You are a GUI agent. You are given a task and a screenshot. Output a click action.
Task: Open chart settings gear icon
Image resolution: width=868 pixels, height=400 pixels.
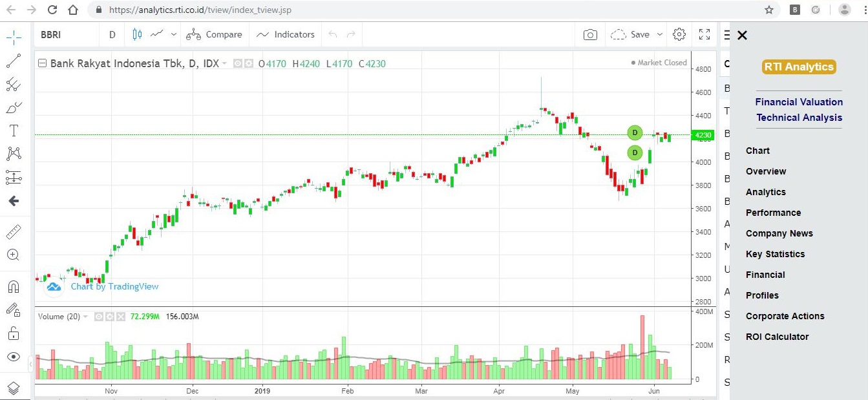tap(679, 34)
